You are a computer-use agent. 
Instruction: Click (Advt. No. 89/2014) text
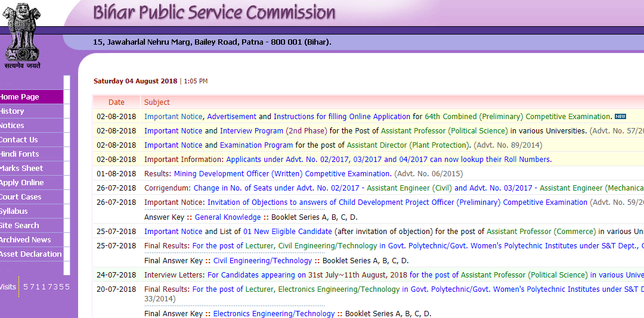pos(507,145)
